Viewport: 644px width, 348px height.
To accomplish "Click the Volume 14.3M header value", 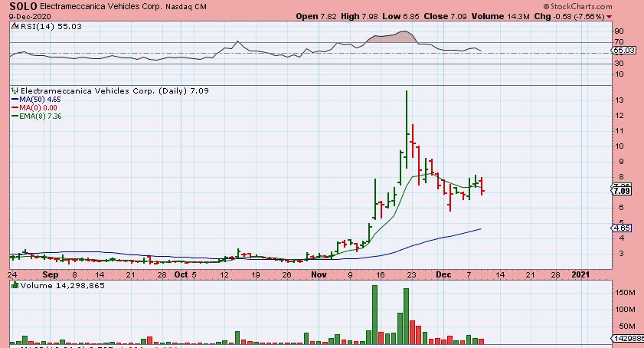I will point(500,16).
